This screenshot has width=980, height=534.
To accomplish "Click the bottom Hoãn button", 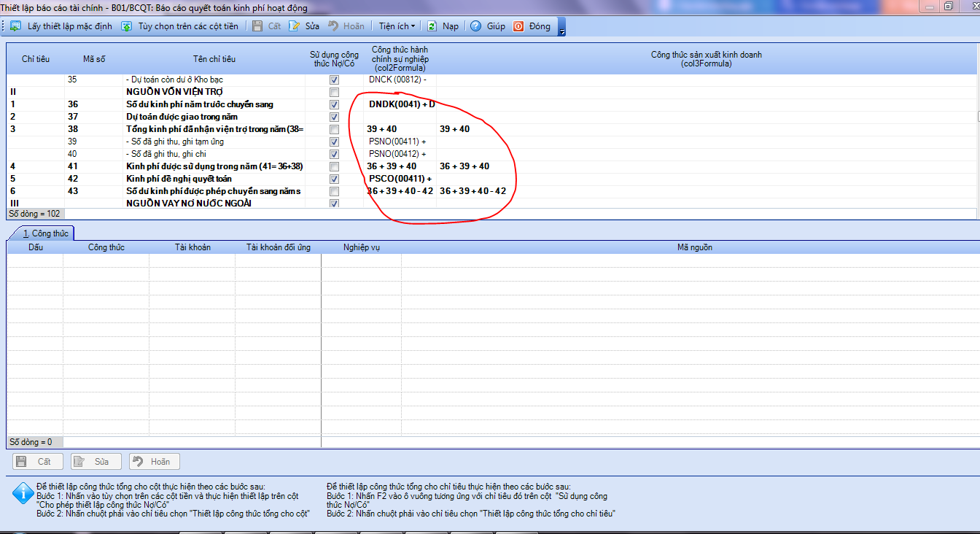I will coord(154,462).
